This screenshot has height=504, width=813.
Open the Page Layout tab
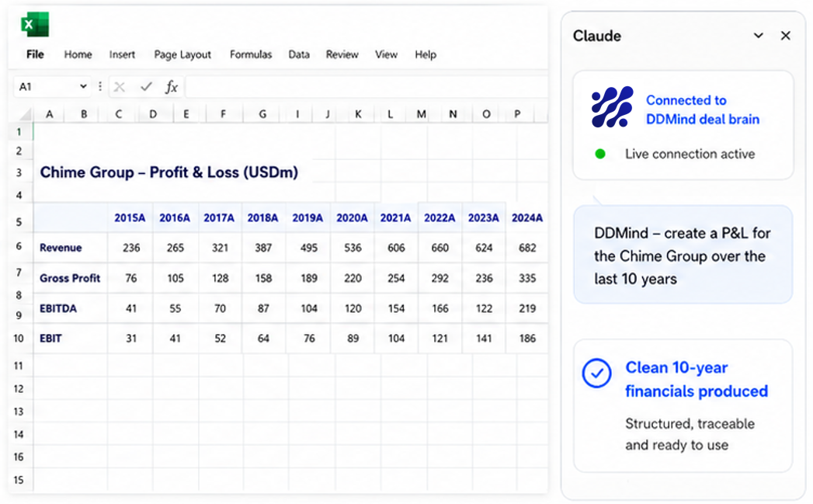pyautogui.click(x=182, y=54)
